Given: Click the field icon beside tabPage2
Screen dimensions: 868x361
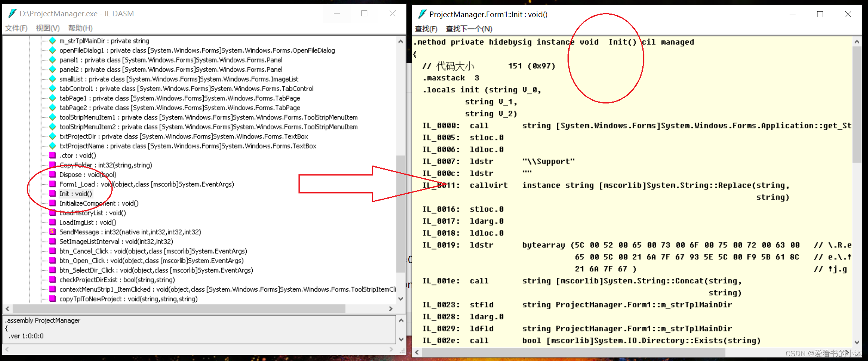Looking at the screenshot, I should coord(53,107).
